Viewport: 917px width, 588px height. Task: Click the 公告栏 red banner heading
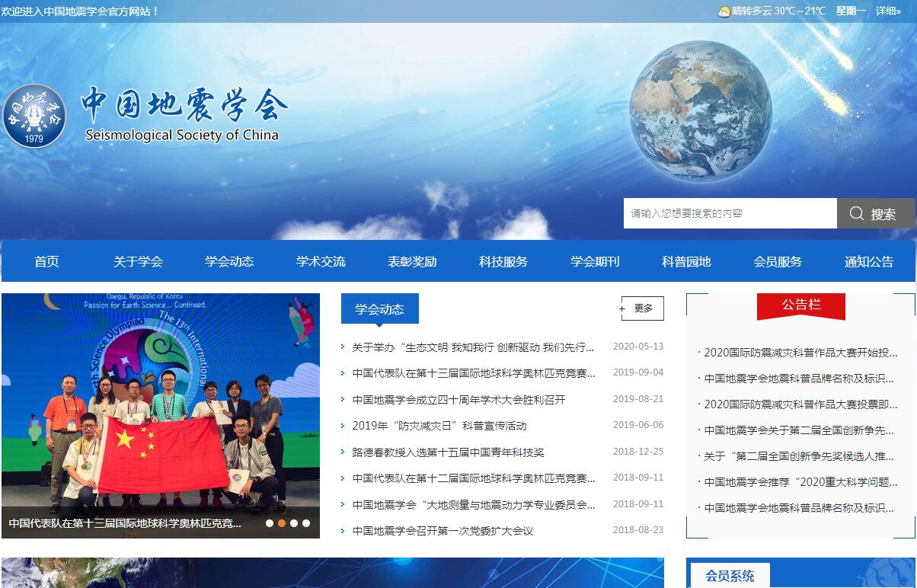point(800,305)
